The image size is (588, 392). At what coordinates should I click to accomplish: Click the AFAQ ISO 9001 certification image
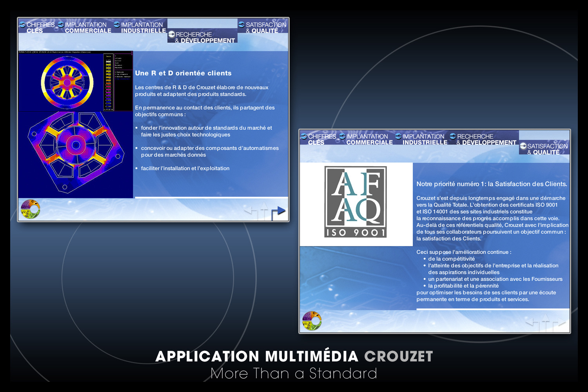356,202
